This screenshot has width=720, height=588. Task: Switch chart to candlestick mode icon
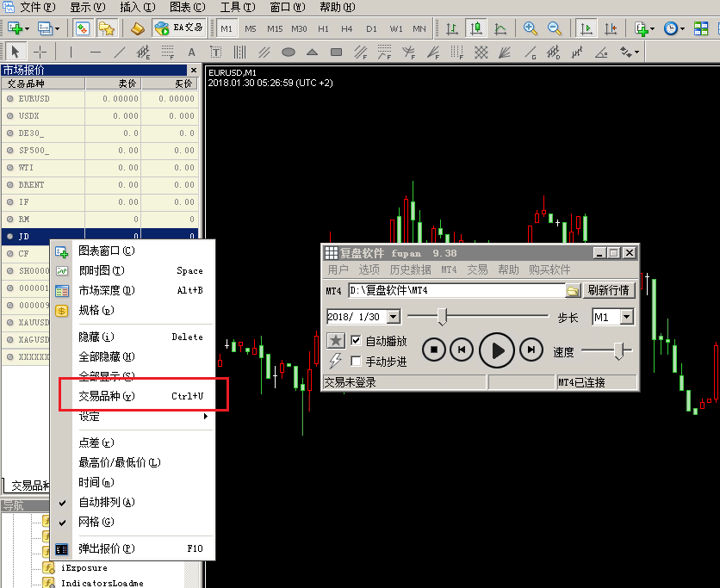coord(475,28)
